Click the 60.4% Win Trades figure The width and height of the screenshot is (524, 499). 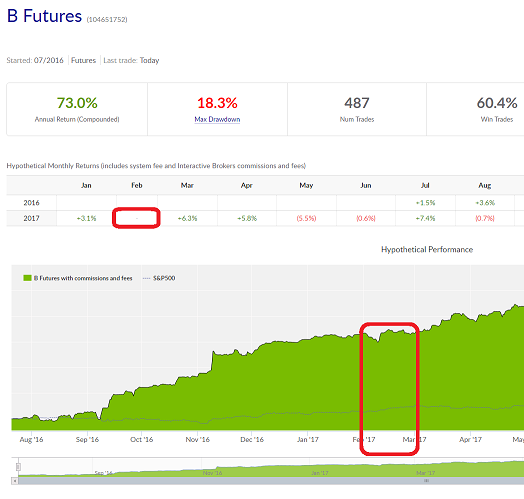[x=497, y=103]
